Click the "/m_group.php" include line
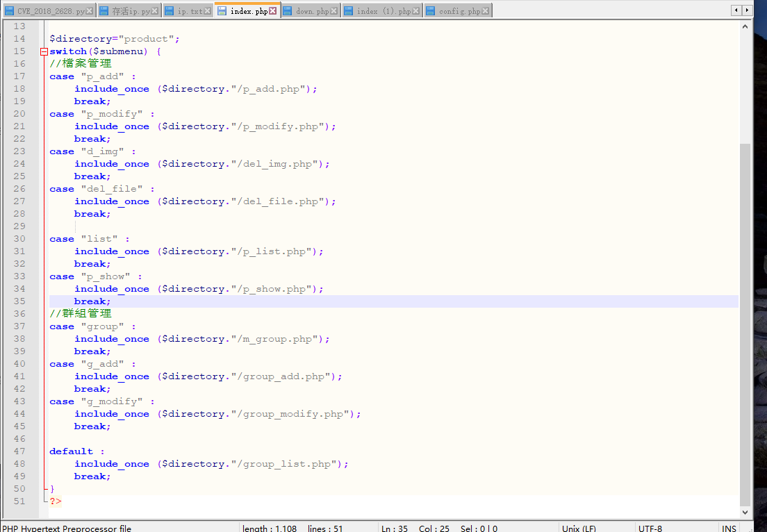This screenshot has width=767, height=532. (x=202, y=339)
